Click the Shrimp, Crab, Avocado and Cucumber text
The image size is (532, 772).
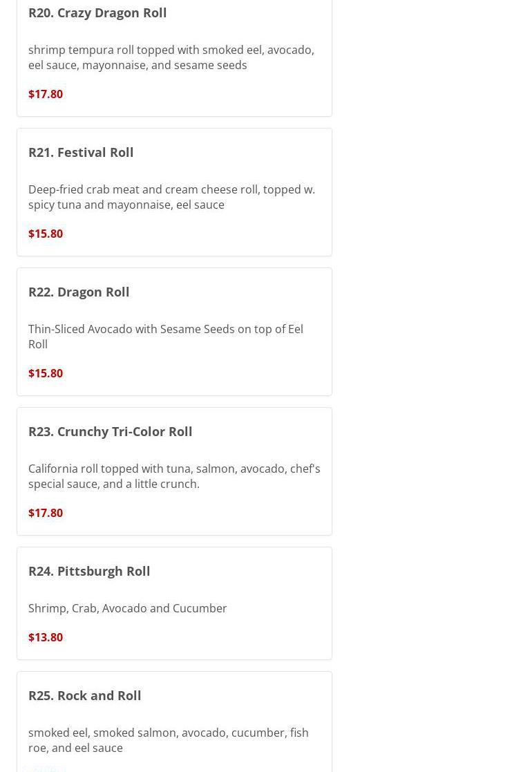tap(127, 608)
